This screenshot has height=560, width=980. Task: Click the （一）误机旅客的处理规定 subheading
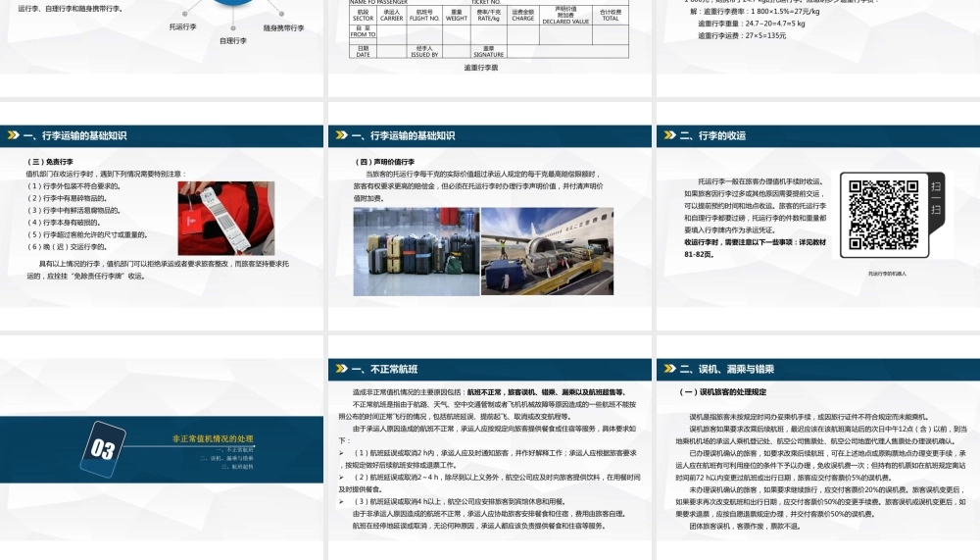click(x=722, y=392)
